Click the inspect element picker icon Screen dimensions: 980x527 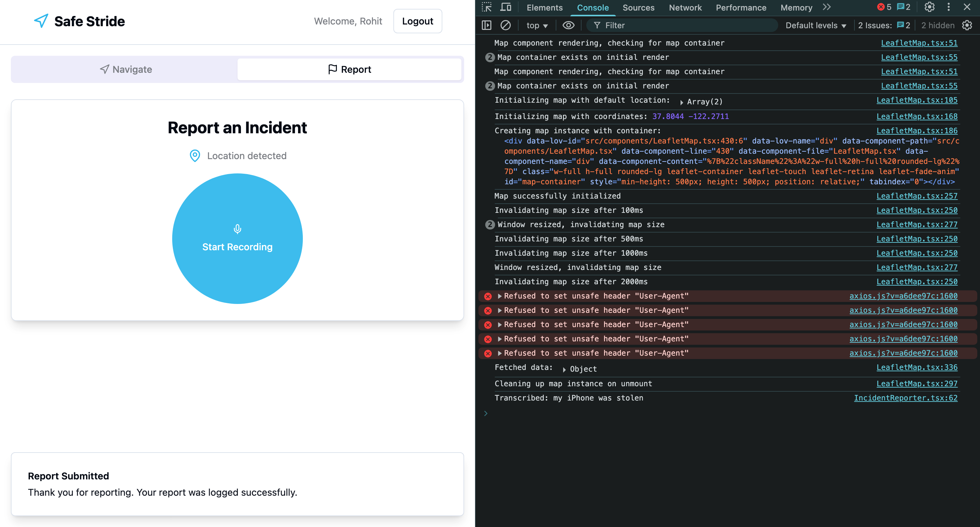tap(487, 7)
